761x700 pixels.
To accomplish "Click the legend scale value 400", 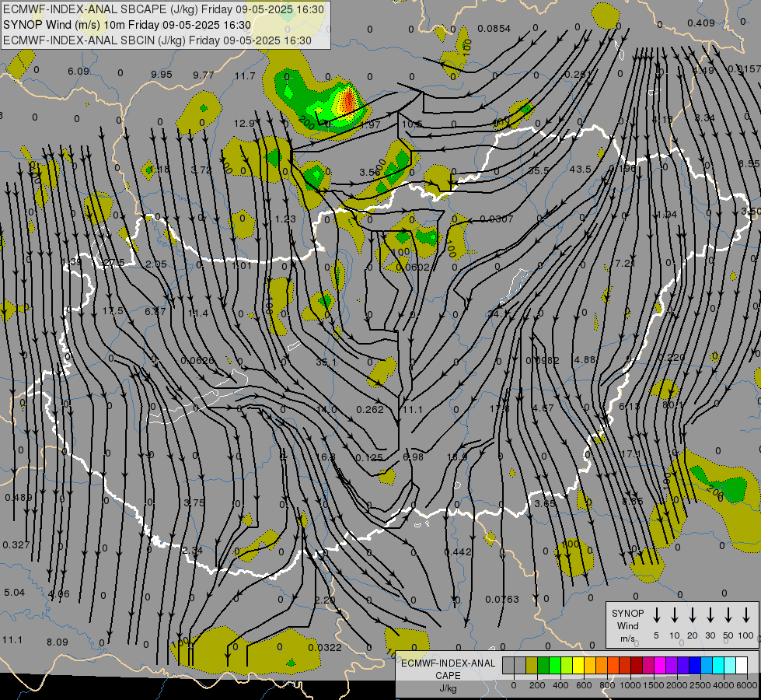I will (x=560, y=685).
